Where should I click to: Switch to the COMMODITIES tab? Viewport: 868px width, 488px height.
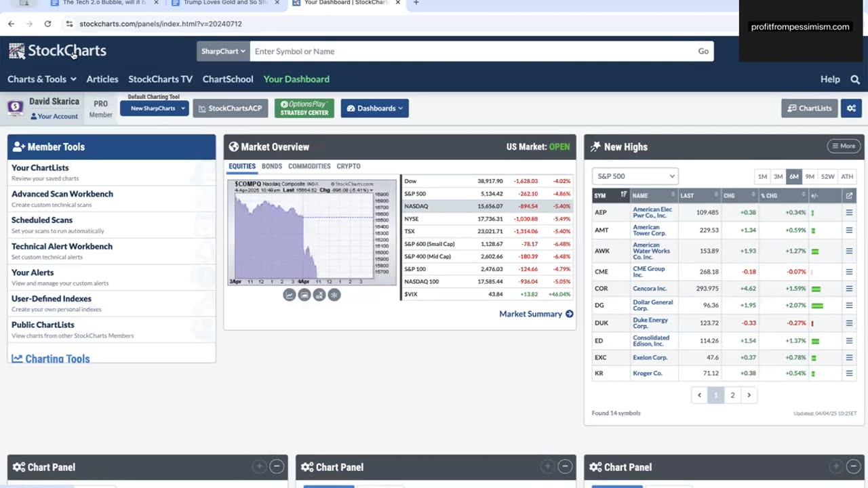pos(309,166)
